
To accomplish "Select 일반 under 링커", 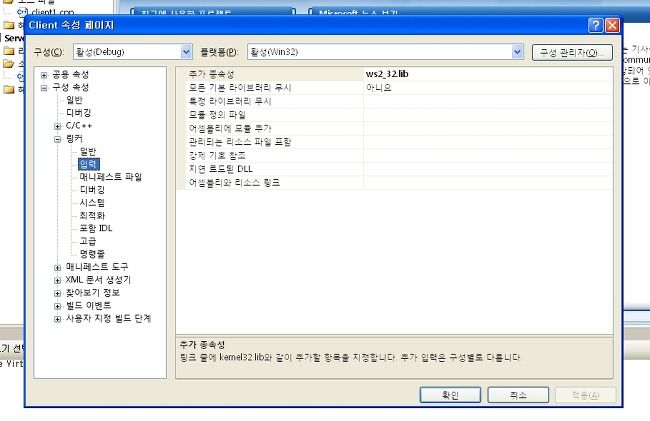I will [x=88, y=151].
